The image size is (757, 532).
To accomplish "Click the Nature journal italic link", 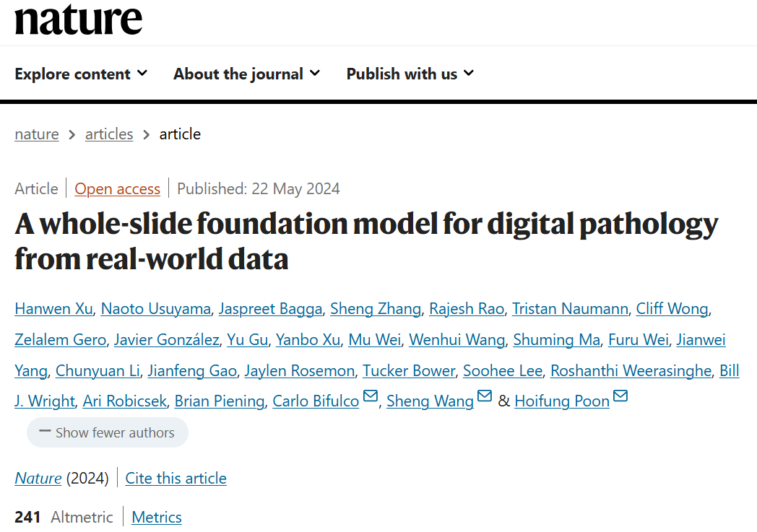I will tap(38, 479).
